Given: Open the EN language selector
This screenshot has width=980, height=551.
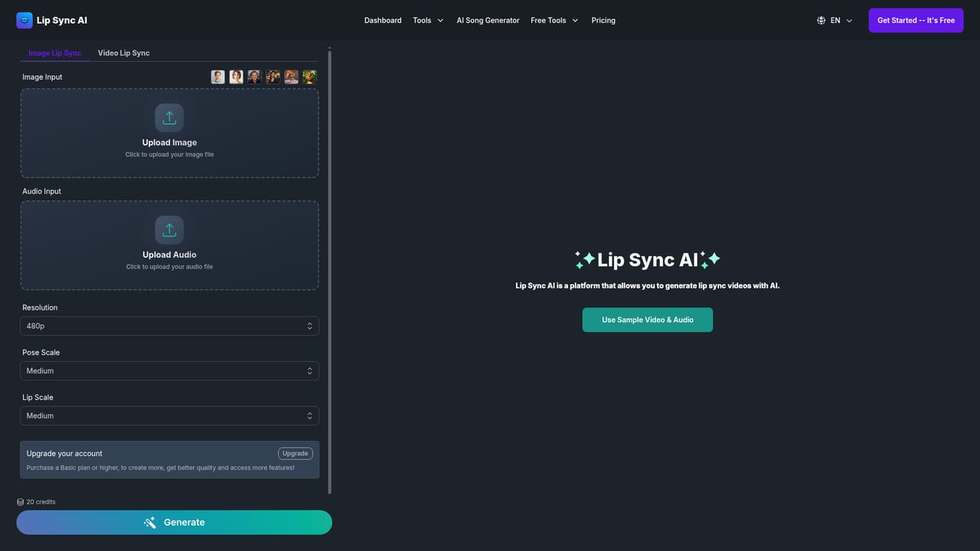Looking at the screenshot, I should [835, 21].
